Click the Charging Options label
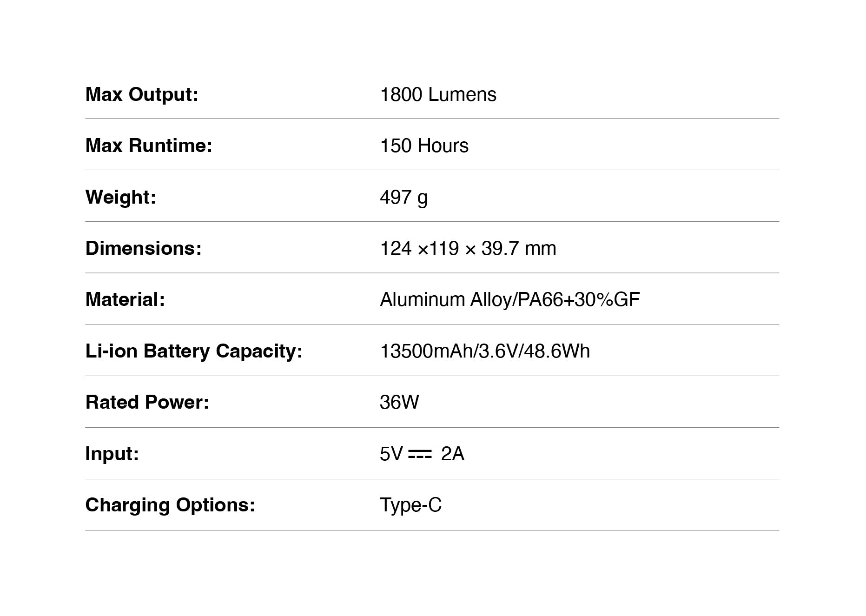This screenshot has width=866, height=616. point(170,505)
